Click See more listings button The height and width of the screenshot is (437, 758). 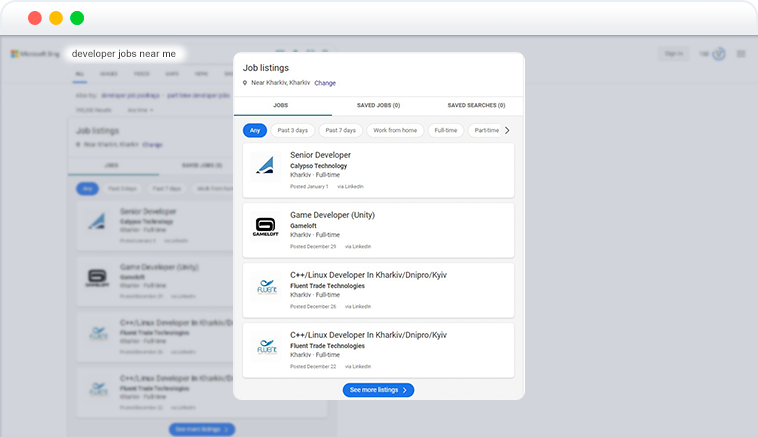pyautogui.click(x=379, y=390)
